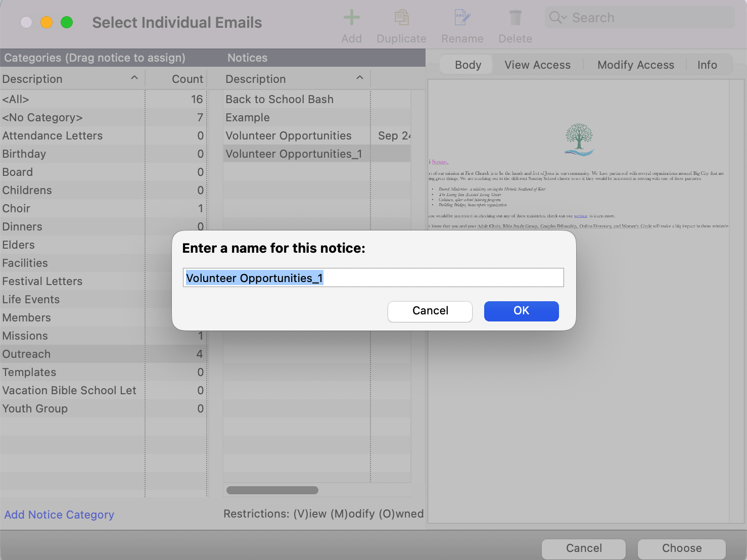Screen dimensions: 747x560
Task: Click the Add plus icon in toolbar
Action: (352, 18)
